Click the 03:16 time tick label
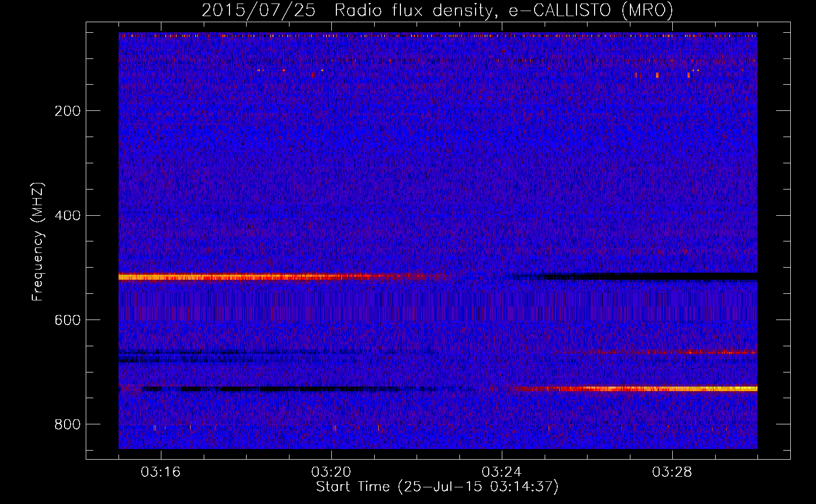816x504 pixels. [161, 472]
